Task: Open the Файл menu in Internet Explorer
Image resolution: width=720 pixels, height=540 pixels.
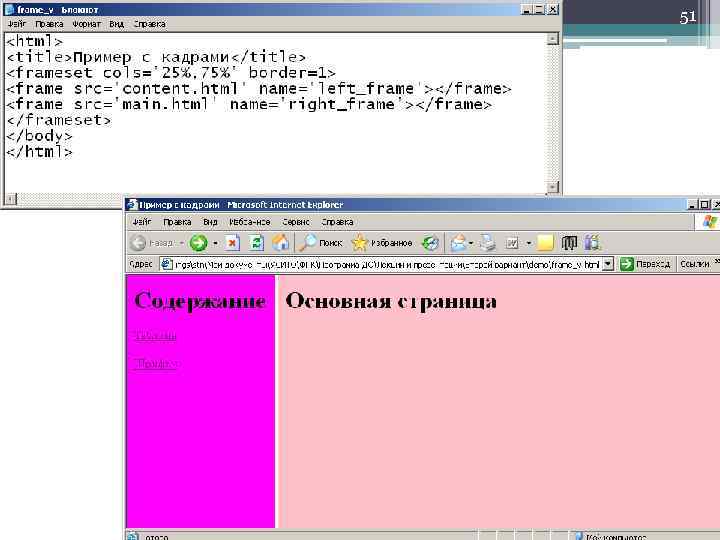Action: pos(142,222)
